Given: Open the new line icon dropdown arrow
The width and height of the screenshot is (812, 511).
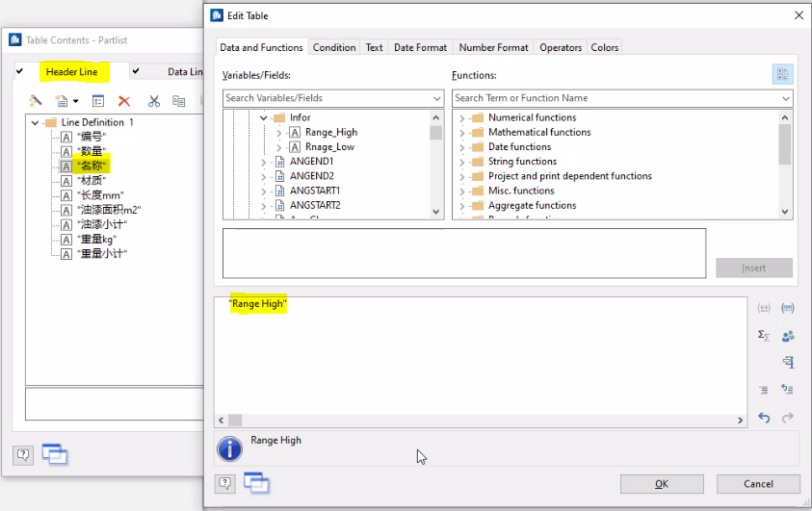Looking at the screenshot, I should pos(75,101).
